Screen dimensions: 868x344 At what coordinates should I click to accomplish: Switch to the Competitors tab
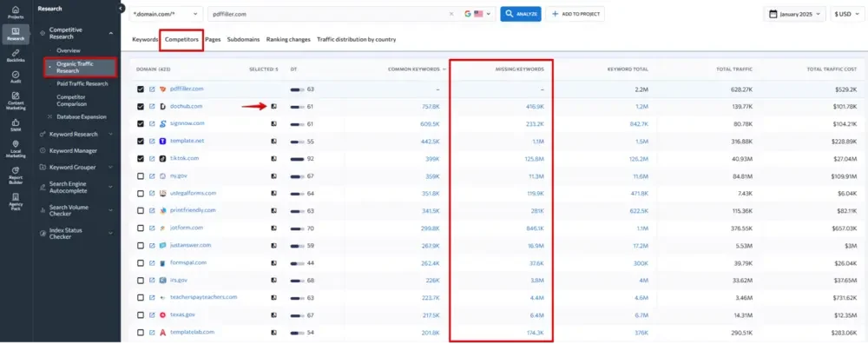(x=181, y=40)
